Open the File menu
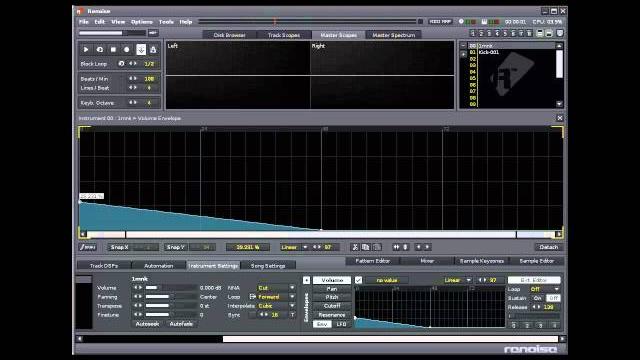The height and width of the screenshot is (360, 640). tap(84, 22)
